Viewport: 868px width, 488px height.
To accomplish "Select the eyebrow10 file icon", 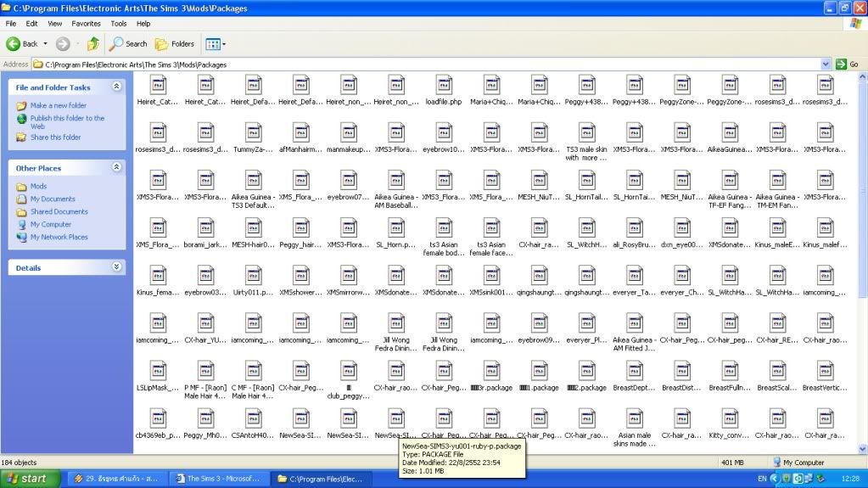I will pos(444,133).
